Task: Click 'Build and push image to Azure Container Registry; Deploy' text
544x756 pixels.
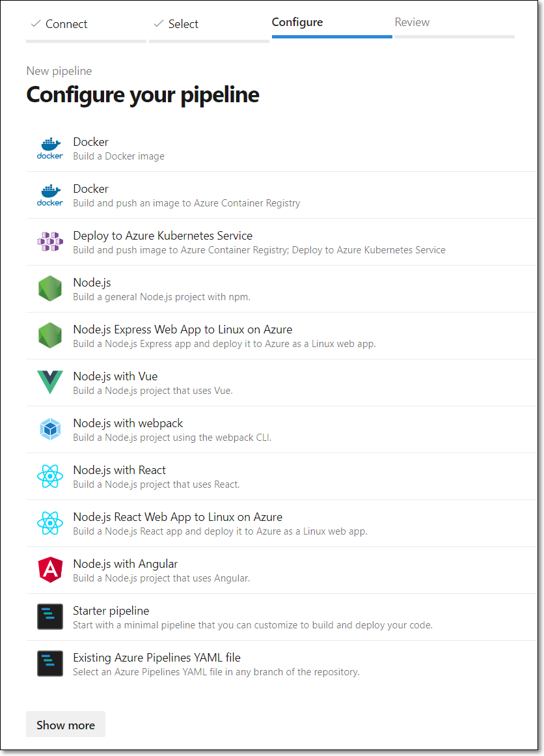Action: coord(259,250)
